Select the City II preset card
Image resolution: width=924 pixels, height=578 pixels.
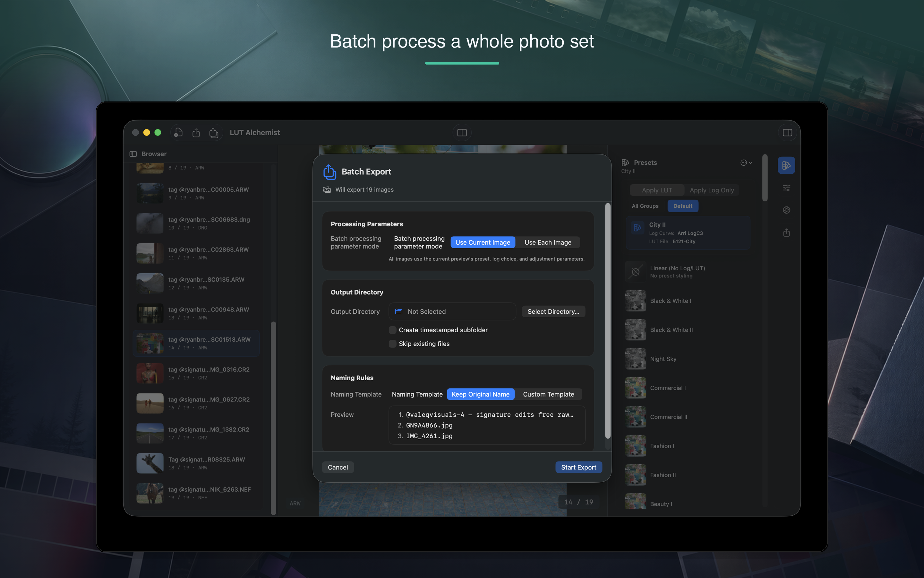pos(688,233)
